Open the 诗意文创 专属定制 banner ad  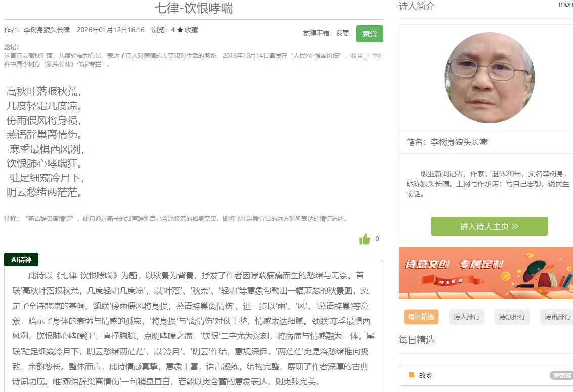[x=486, y=273]
